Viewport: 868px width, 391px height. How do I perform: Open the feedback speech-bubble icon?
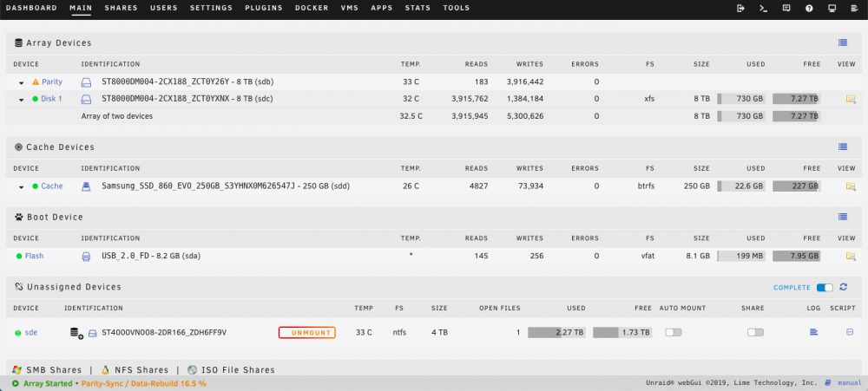click(x=786, y=9)
